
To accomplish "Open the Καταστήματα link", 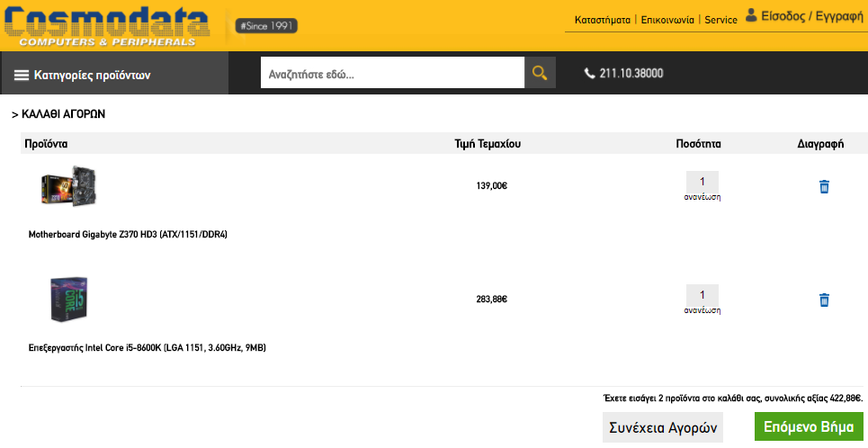I will pyautogui.click(x=603, y=20).
